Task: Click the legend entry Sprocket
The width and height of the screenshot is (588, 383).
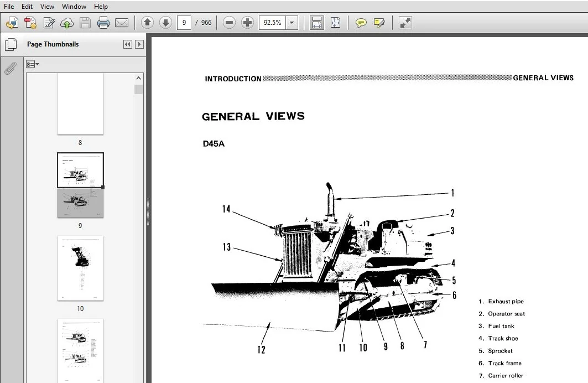Action: tap(500, 351)
